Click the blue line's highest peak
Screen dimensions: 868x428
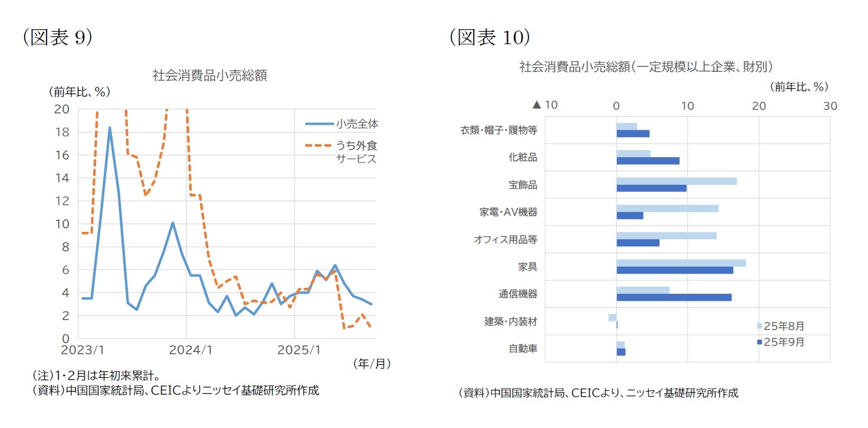[110, 127]
